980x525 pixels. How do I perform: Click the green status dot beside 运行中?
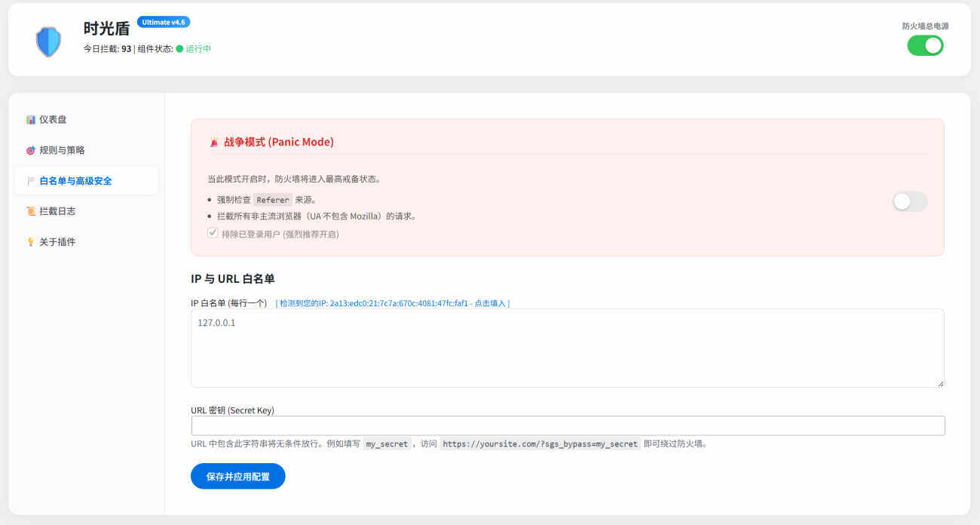(179, 49)
